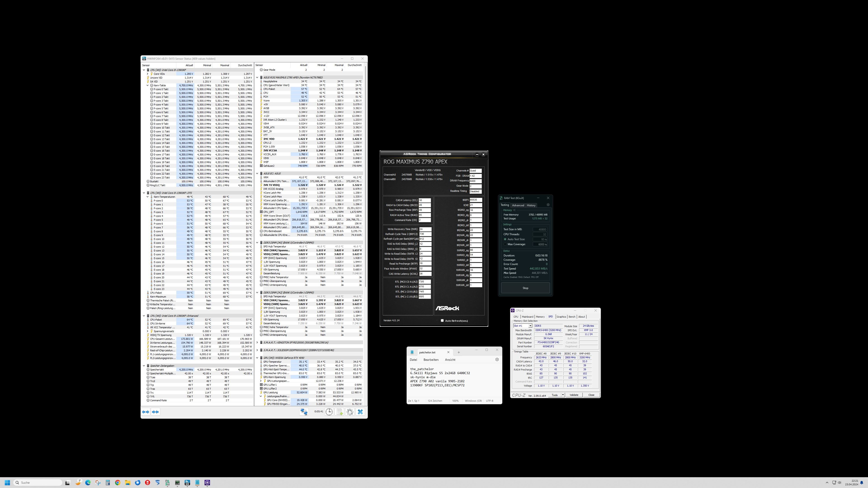Switch to CPU tab in CPU-Z
The height and width of the screenshot is (488, 868).
(516, 317)
